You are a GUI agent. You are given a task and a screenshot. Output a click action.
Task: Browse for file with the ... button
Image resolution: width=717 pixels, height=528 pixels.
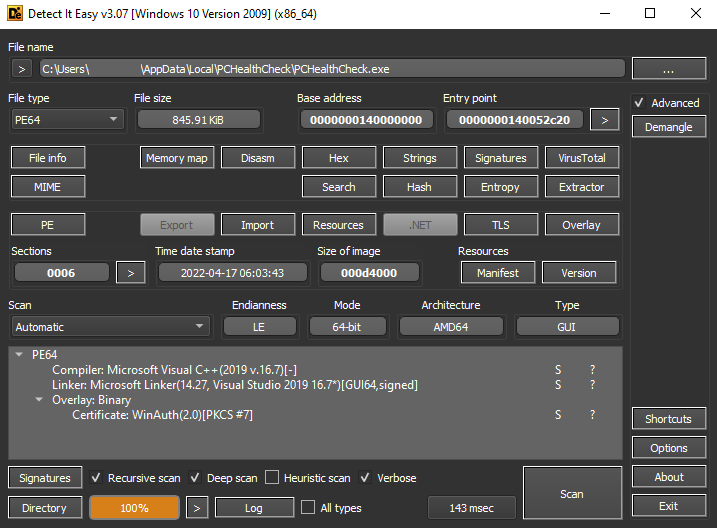point(669,69)
